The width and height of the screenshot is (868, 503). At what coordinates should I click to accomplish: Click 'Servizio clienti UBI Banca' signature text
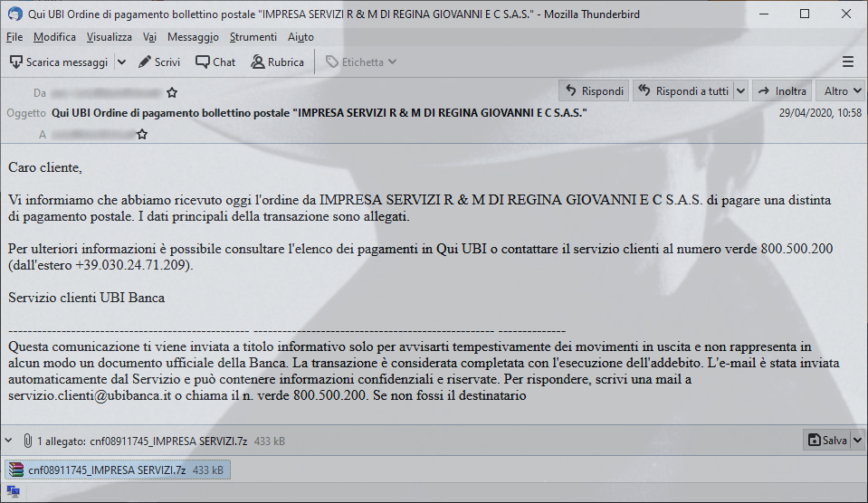pyautogui.click(x=86, y=298)
